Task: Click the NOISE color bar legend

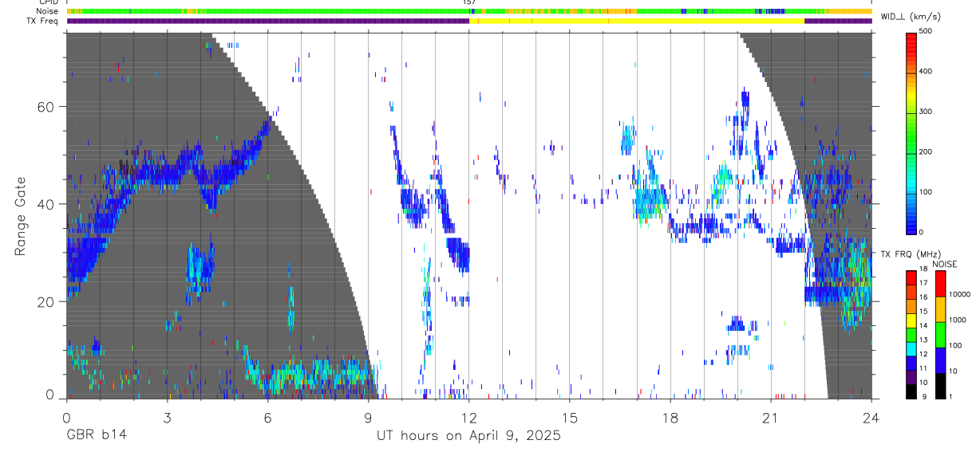Action: click(940, 335)
